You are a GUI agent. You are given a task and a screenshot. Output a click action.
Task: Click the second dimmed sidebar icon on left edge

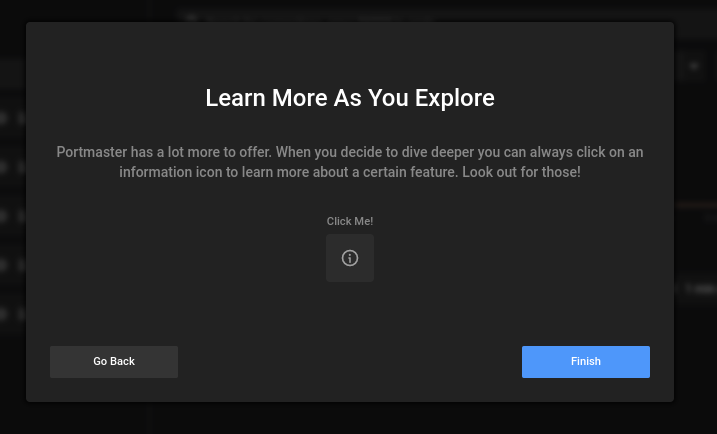pyautogui.click(x=4, y=167)
